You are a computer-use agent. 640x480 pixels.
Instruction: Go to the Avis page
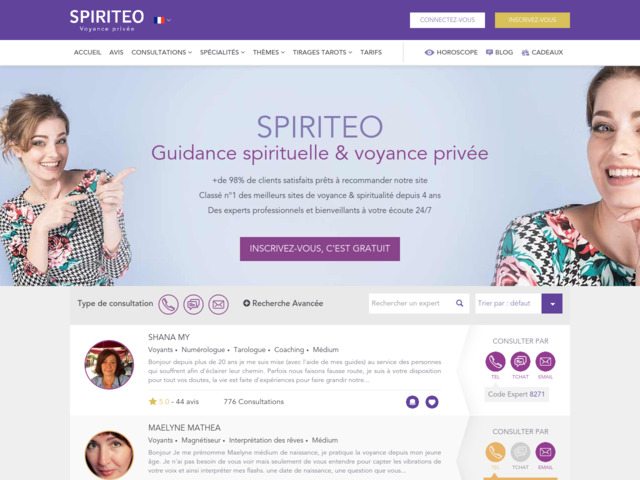116,52
